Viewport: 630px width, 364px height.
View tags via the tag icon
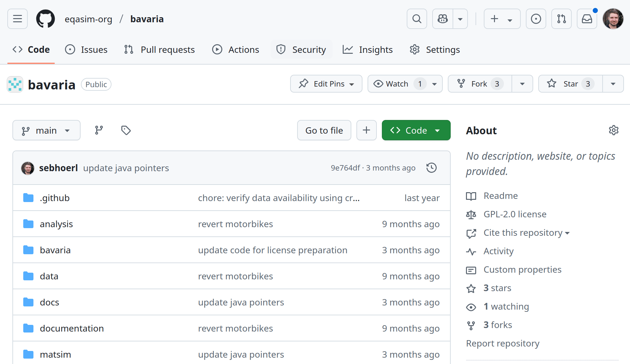[x=126, y=130]
